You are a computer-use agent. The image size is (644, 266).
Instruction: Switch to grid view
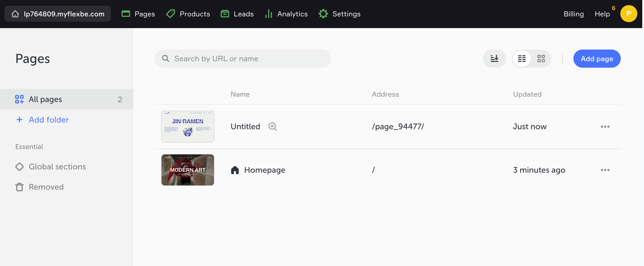tap(541, 59)
